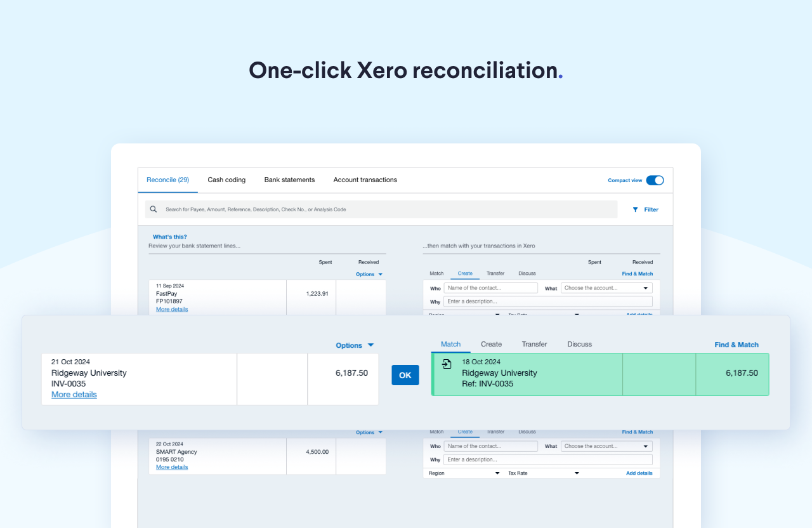
Task: Select the Account transactions tab
Action: pos(365,180)
